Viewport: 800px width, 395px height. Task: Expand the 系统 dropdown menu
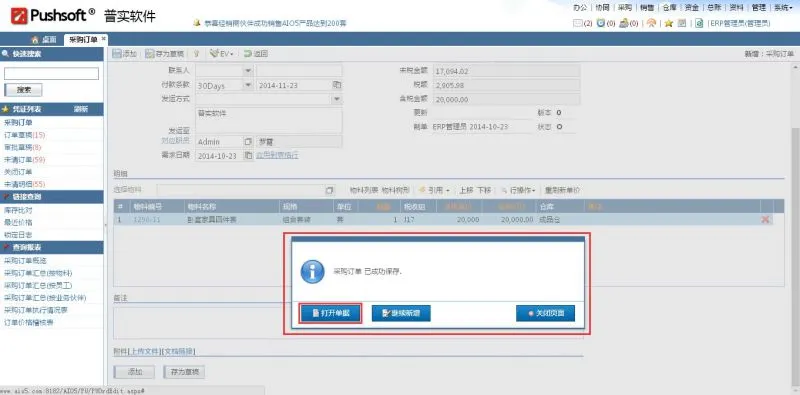783,8
